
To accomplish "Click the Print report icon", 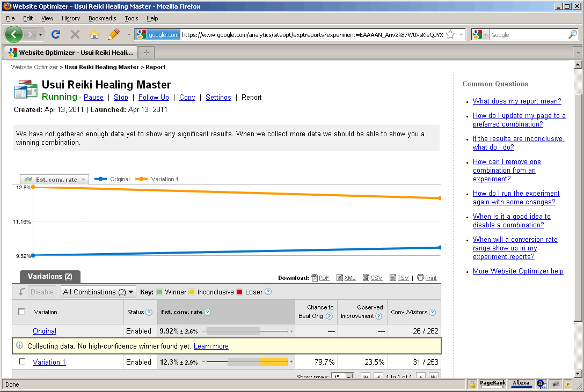I will [x=427, y=278].
